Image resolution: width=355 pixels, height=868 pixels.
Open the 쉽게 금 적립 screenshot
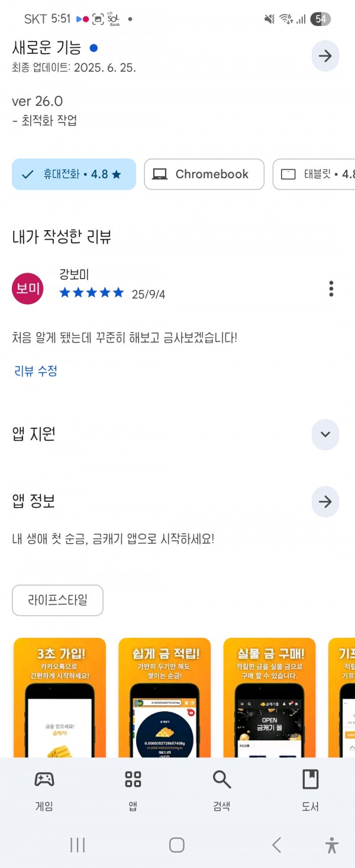164,698
